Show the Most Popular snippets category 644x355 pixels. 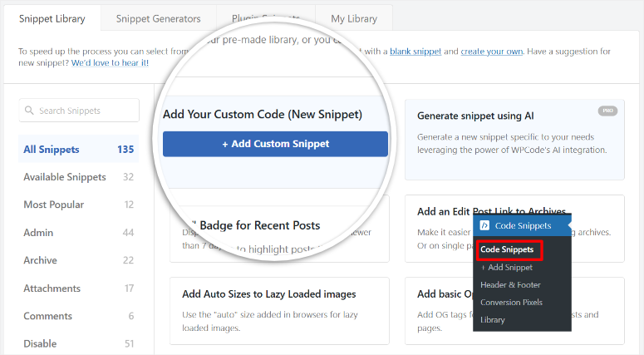click(53, 205)
